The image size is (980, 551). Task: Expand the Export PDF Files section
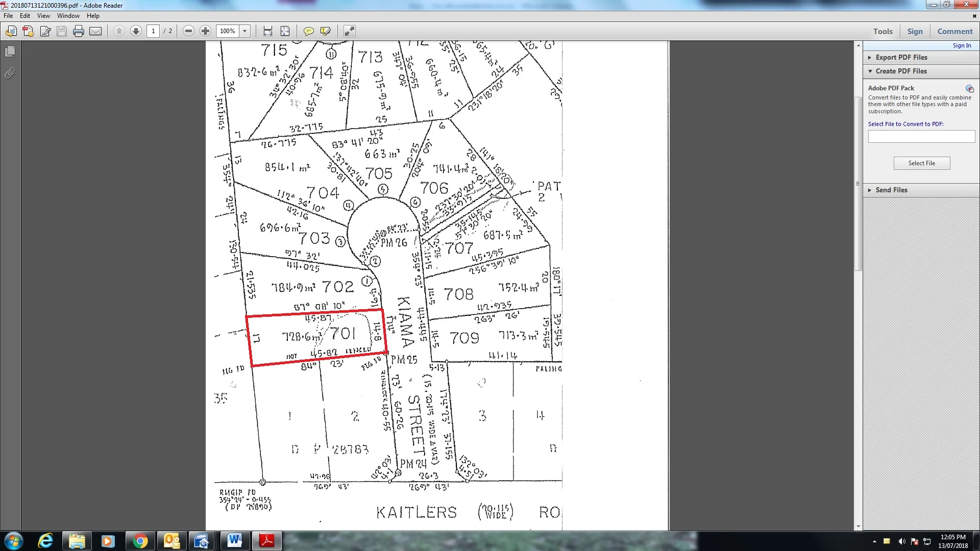click(901, 58)
